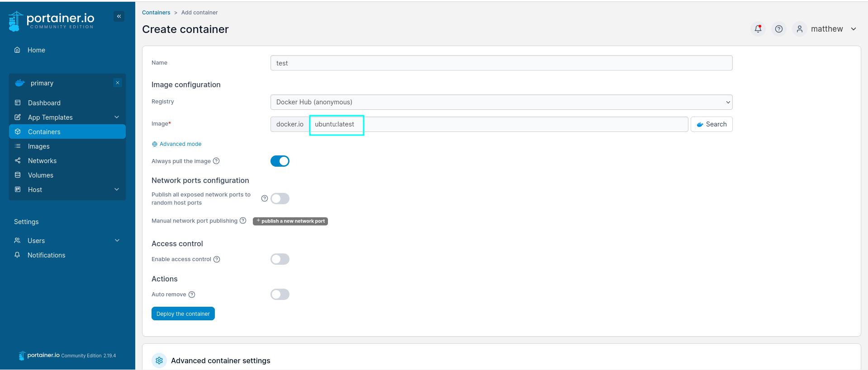Open the help question mark icon
The image size is (868, 370).
point(778,29)
